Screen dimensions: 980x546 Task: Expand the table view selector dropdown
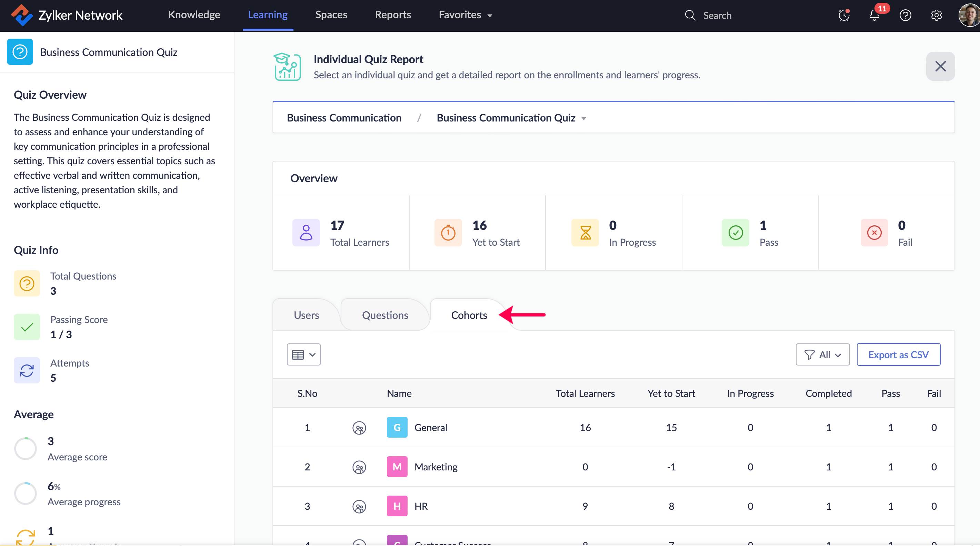[x=303, y=354]
